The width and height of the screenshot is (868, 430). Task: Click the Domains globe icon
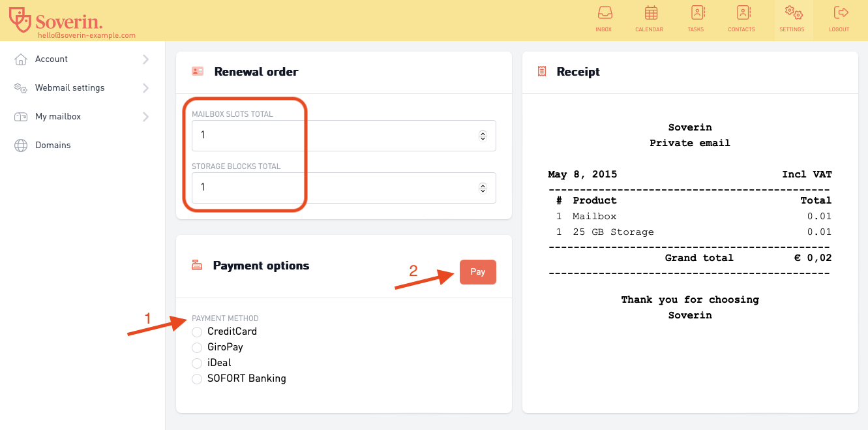pos(21,146)
